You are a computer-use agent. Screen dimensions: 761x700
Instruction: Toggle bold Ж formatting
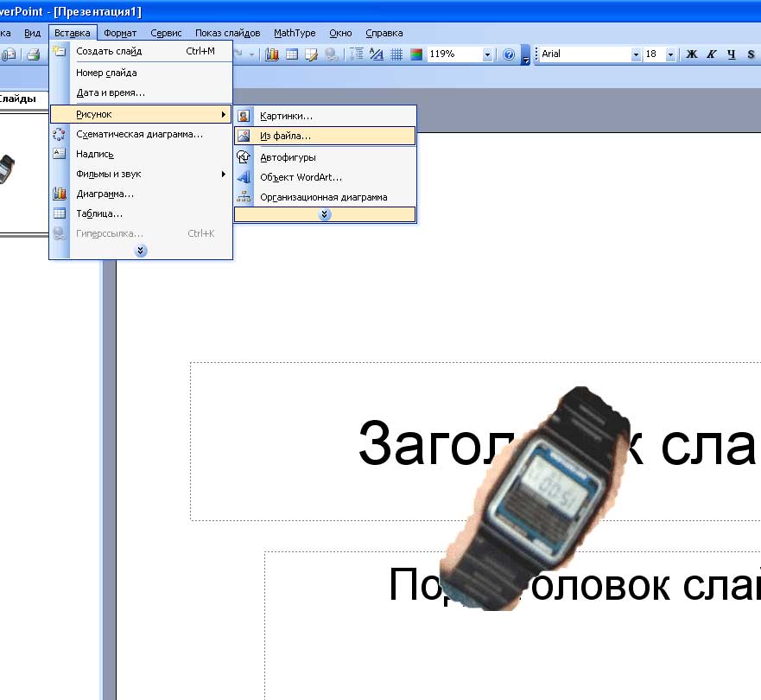point(692,54)
